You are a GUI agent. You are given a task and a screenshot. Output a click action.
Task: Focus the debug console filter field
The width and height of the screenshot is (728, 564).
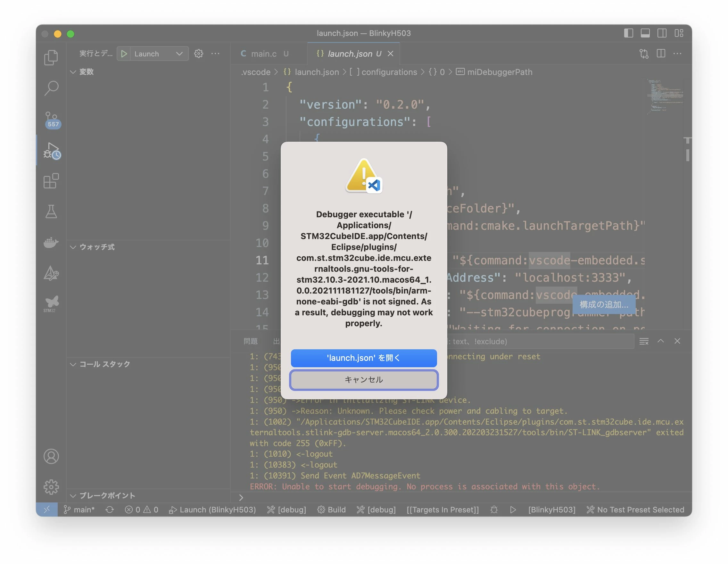[x=540, y=341]
